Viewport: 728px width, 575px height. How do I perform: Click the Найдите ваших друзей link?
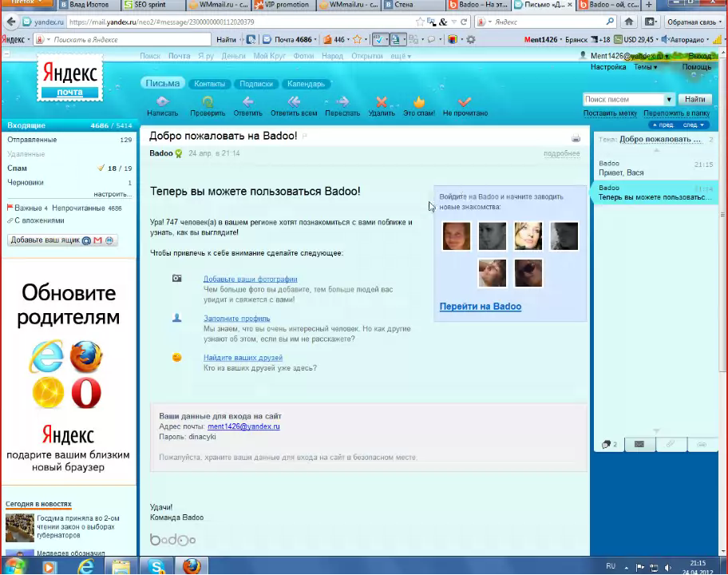(x=243, y=358)
